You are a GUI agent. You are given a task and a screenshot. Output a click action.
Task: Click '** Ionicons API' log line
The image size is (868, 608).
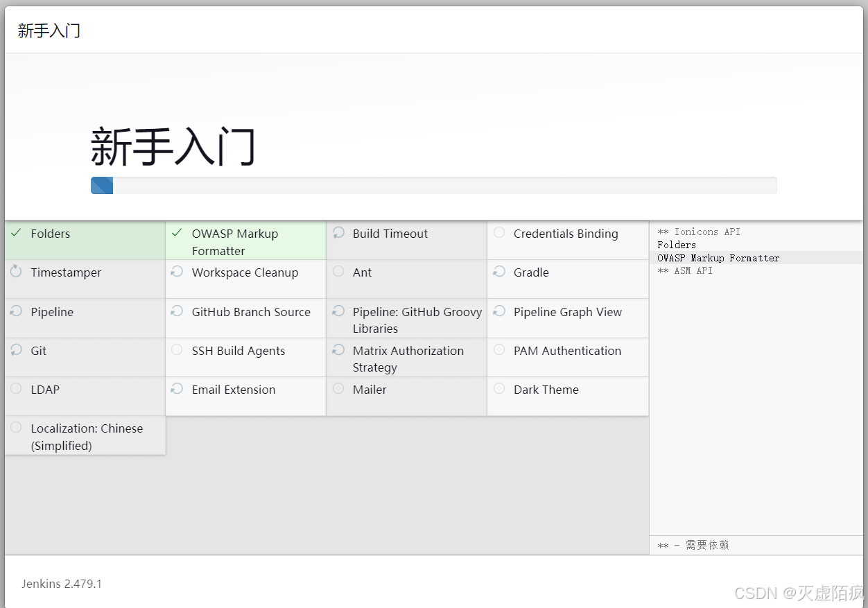(699, 232)
